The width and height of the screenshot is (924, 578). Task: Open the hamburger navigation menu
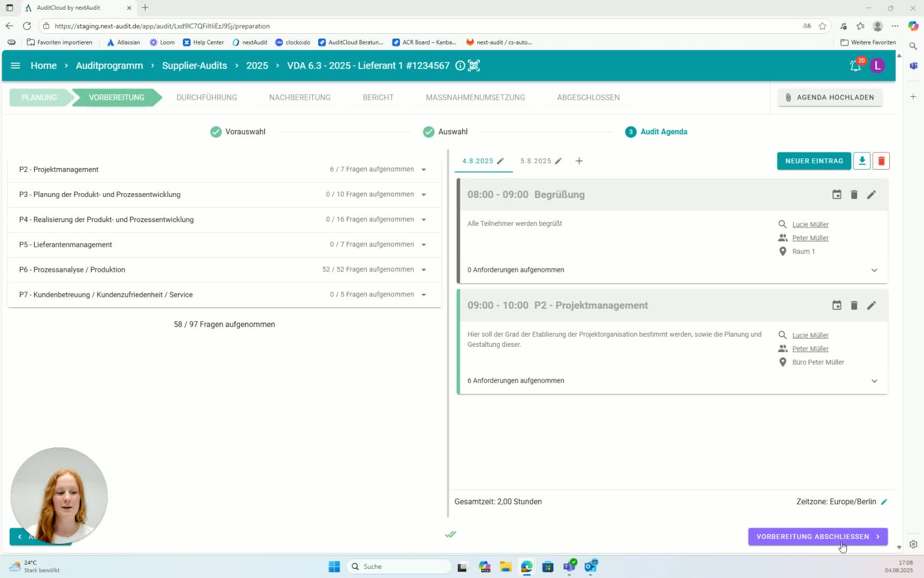(x=16, y=65)
